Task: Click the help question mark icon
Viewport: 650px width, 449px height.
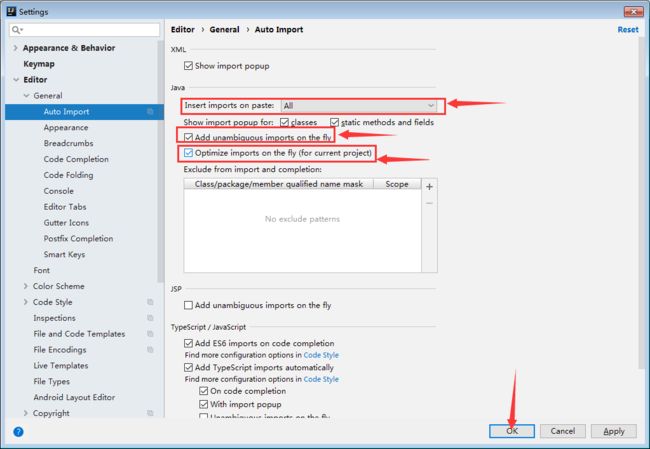Action: (18, 432)
